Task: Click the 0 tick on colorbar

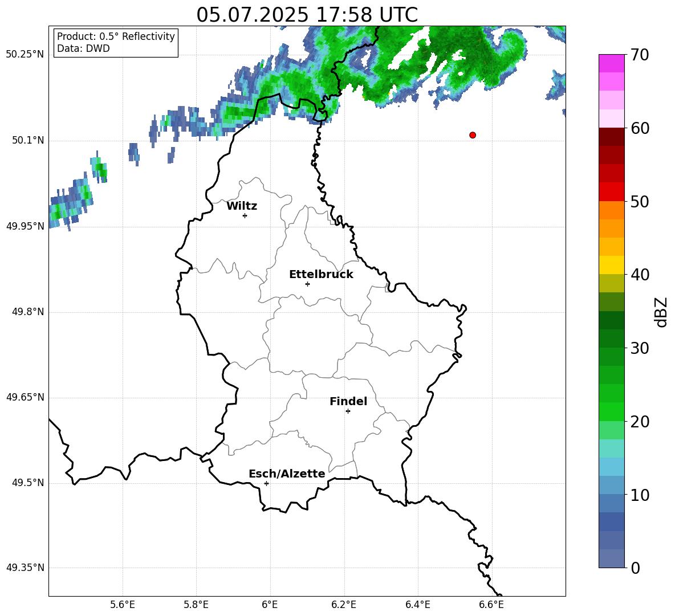Action: pos(636,568)
